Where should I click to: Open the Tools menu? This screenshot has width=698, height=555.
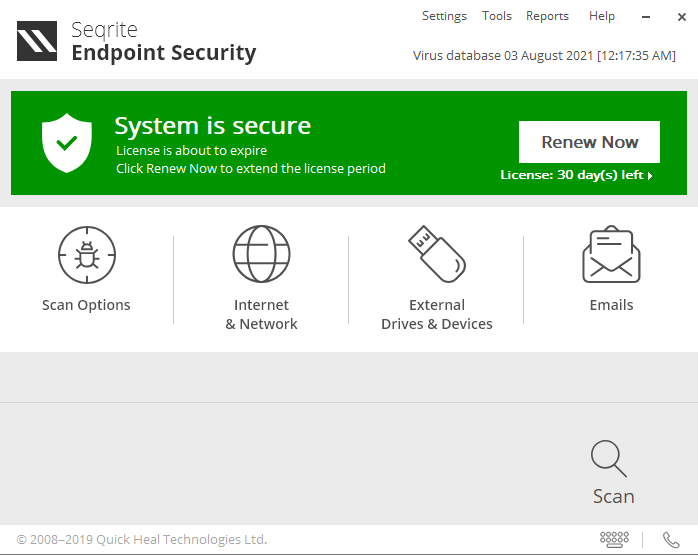coord(497,16)
